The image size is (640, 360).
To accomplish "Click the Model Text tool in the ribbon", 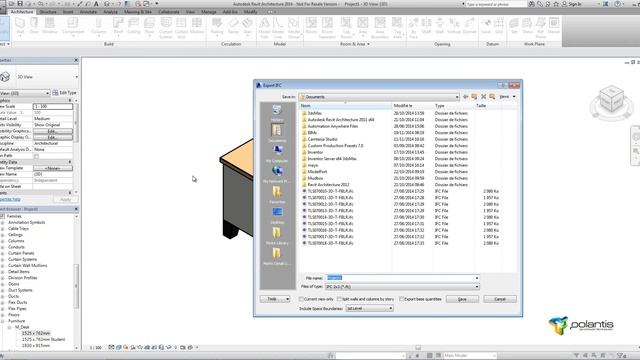I will click(264, 28).
